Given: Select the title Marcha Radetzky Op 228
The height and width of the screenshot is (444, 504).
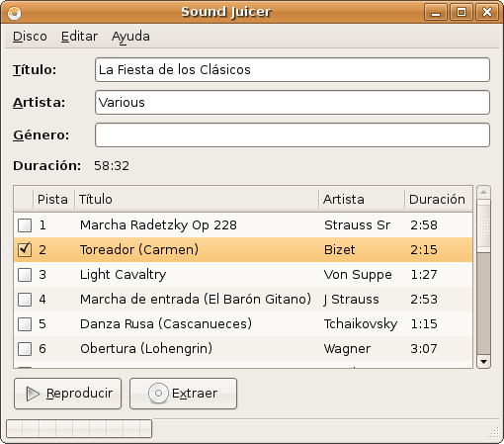Looking at the screenshot, I should point(158,225).
